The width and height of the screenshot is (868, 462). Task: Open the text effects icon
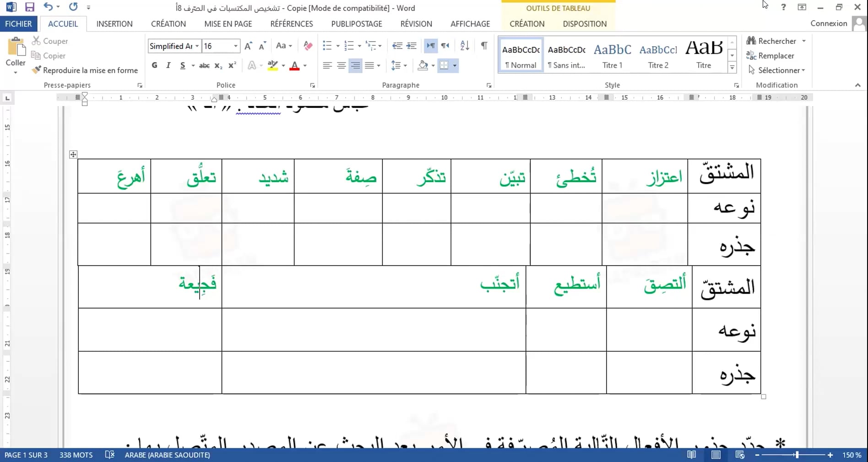[x=252, y=65]
